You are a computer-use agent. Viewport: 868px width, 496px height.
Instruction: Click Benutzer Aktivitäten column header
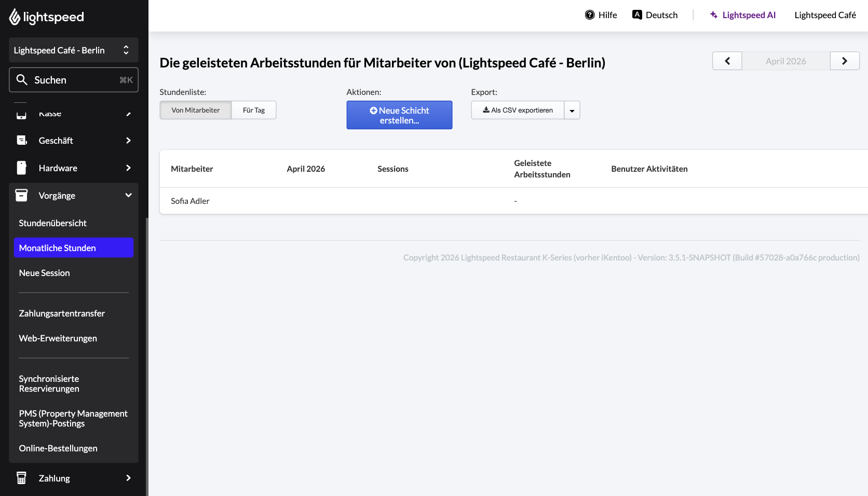(649, 169)
